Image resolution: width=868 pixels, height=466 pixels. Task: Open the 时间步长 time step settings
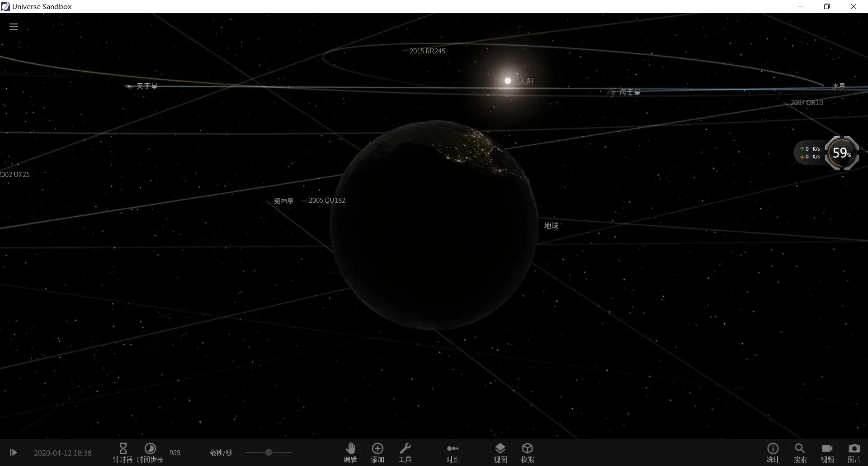(150, 453)
